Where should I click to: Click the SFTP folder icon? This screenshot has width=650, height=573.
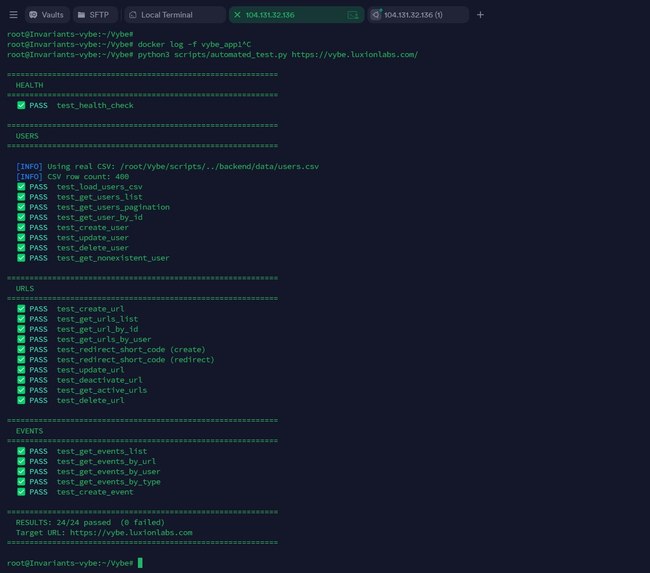pos(81,15)
